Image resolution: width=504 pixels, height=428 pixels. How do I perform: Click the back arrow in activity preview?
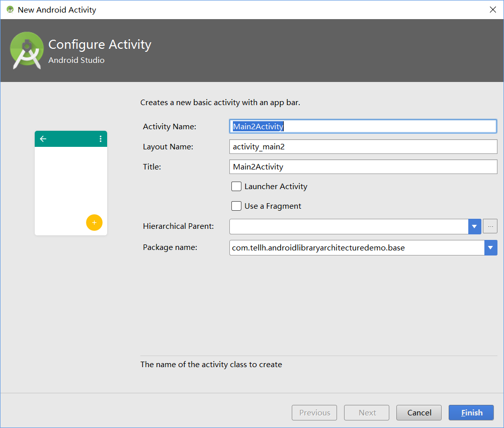[43, 139]
